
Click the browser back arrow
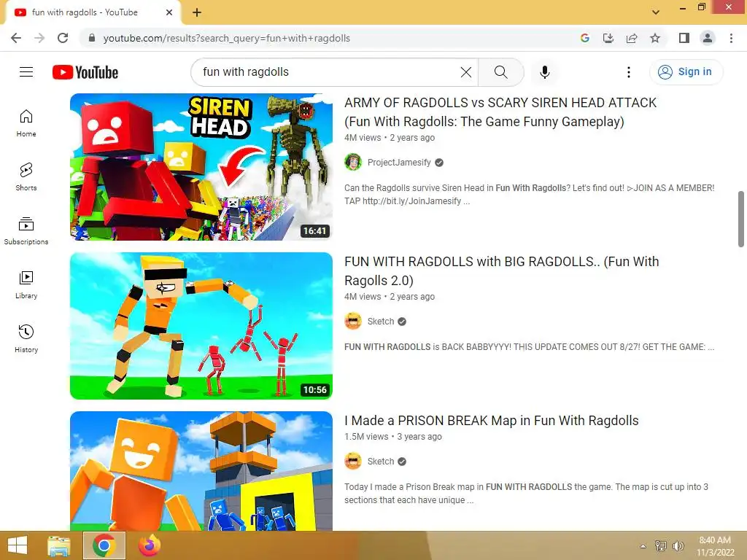tap(16, 38)
